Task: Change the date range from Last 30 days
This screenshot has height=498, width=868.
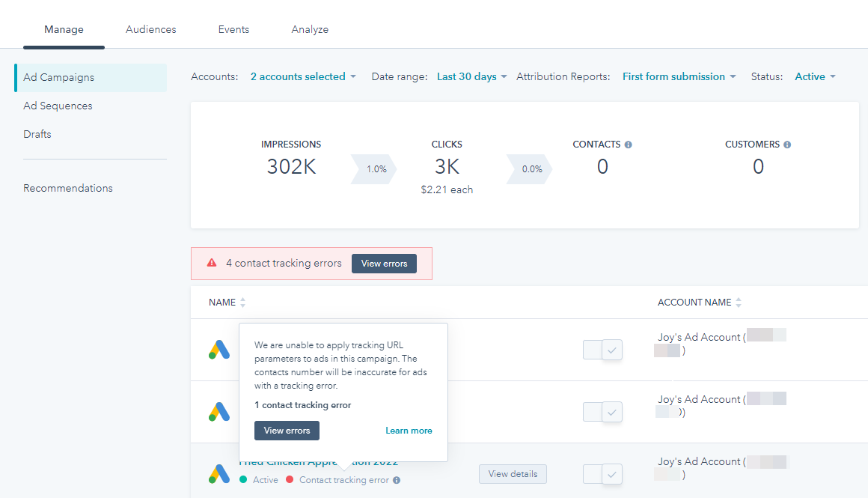Action: pos(470,76)
